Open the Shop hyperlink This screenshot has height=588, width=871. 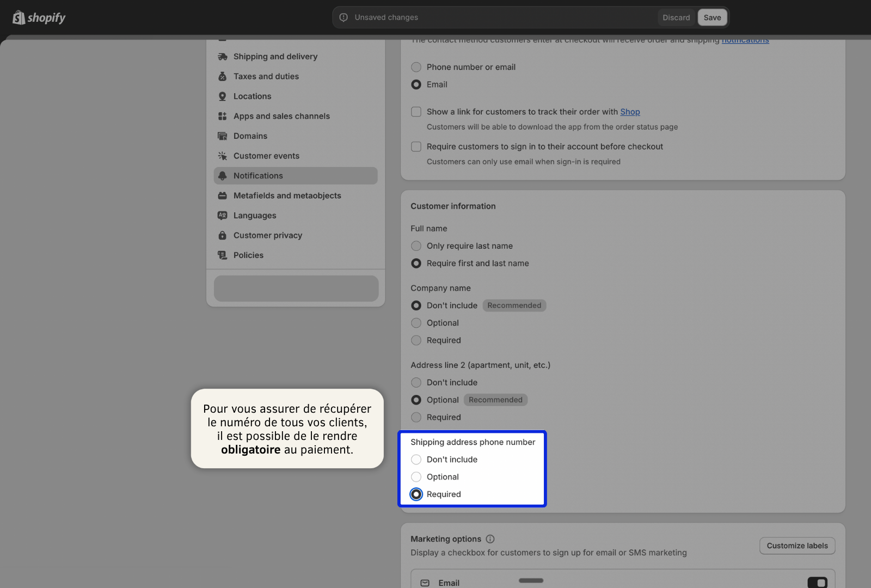[x=630, y=112]
